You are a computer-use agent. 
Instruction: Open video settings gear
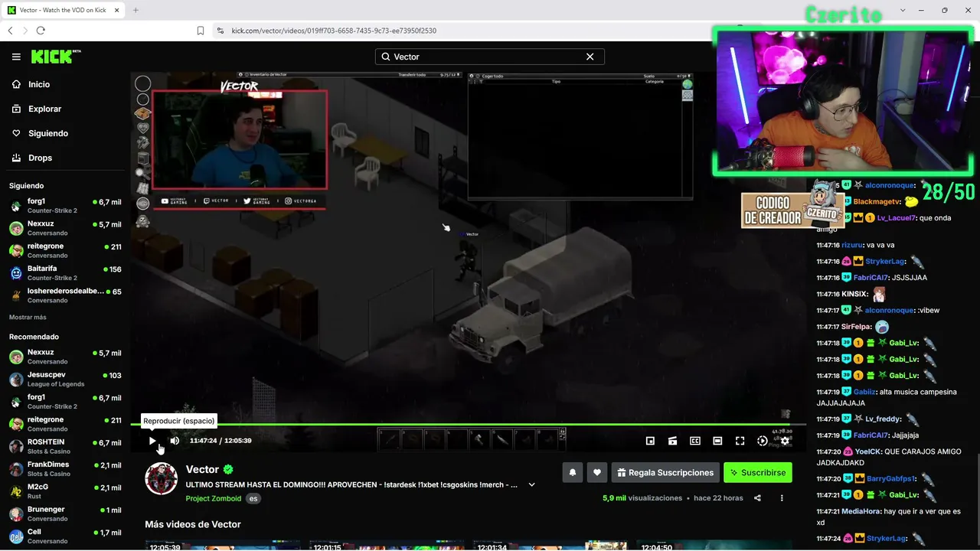pos(785,441)
